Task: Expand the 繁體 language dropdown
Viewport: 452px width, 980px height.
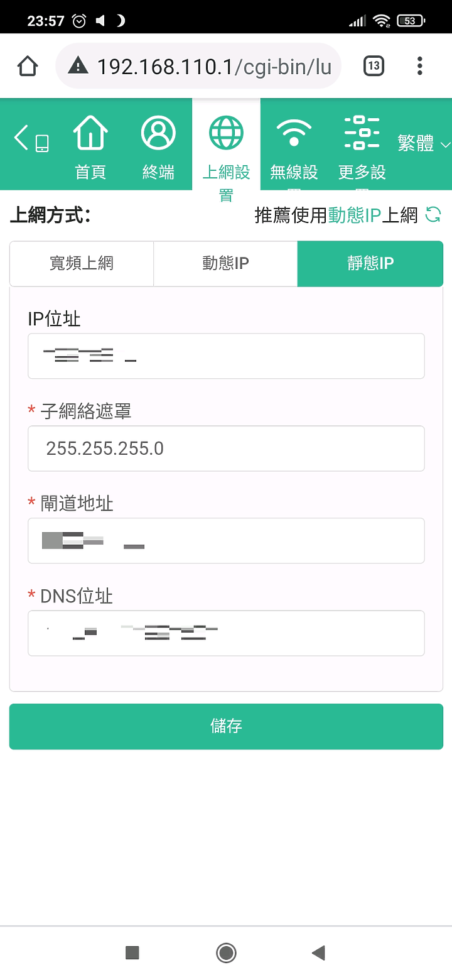Action: [x=424, y=144]
